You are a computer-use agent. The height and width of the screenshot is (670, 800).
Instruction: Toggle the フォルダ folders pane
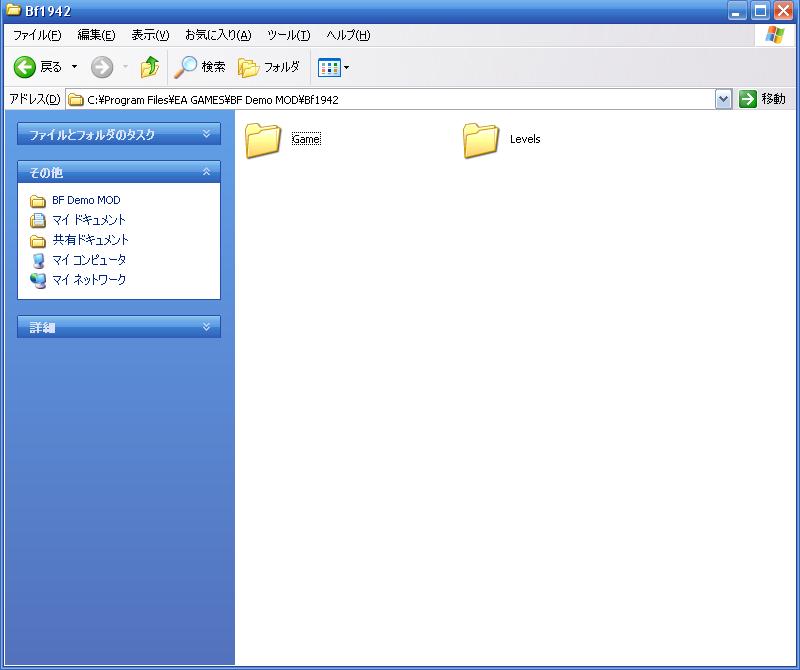pyautogui.click(x=269, y=67)
